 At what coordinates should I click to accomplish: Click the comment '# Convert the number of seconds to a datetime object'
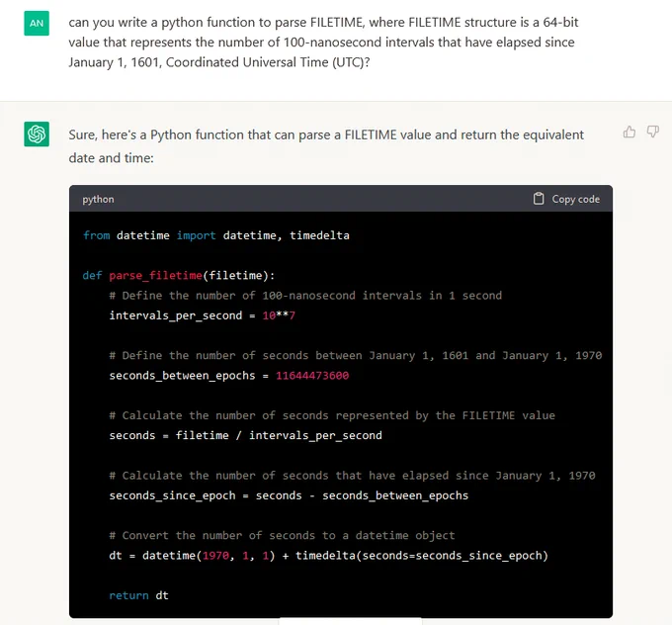pyautogui.click(x=282, y=535)
